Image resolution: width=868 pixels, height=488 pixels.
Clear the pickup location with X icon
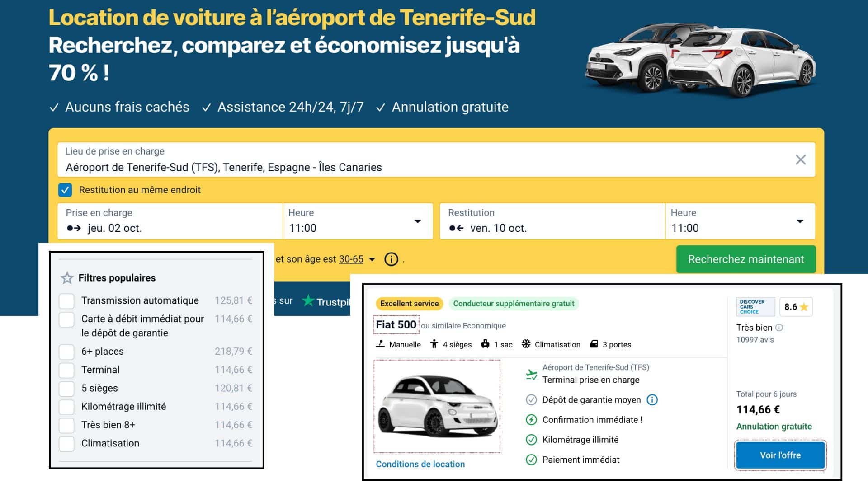tap(800, 160)
